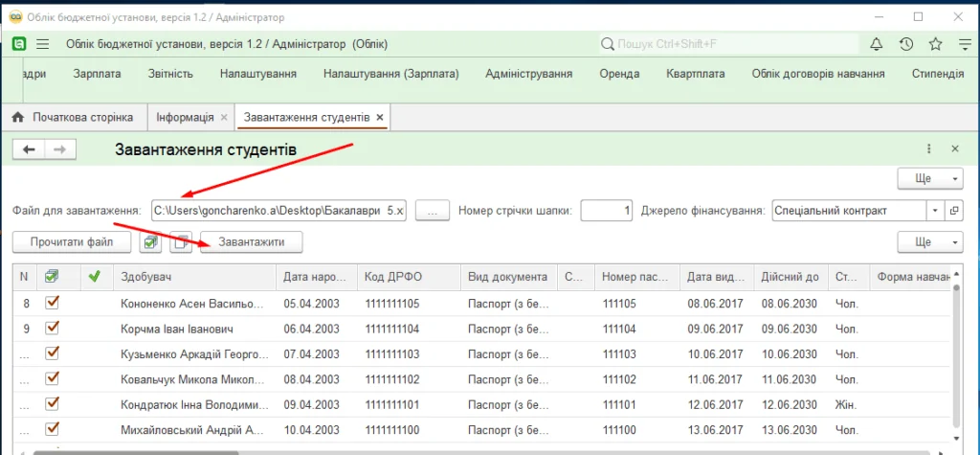Open the Адміністрування section

(x=528, y=74)
